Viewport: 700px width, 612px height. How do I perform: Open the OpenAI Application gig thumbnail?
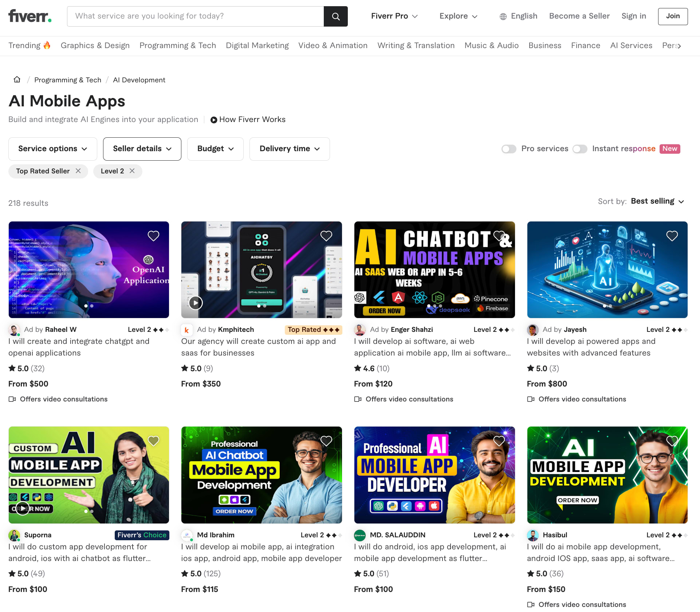(x=89, y=270)
